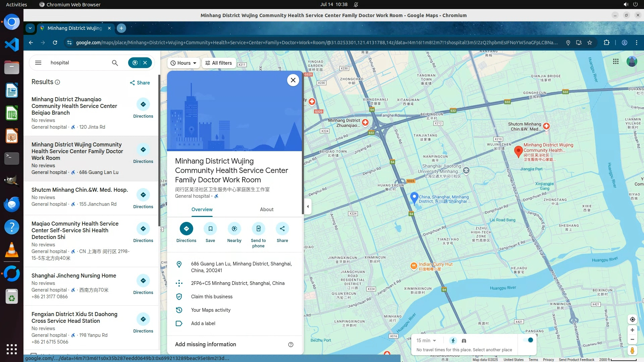The height and width of the screenshot is (362, 644).
Task: Click the Nearby icon button
Action: tap(234, 229)
